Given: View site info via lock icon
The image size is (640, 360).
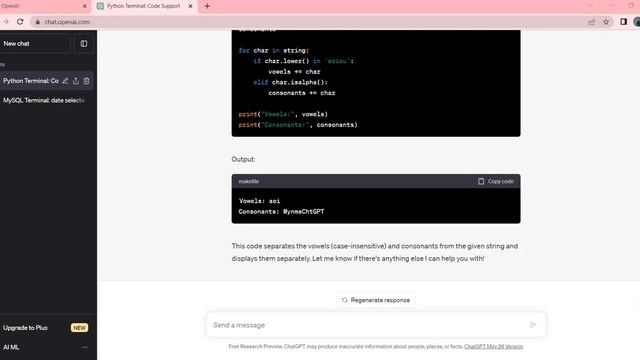Looking at the screenshot, I should tap(38, 22).
